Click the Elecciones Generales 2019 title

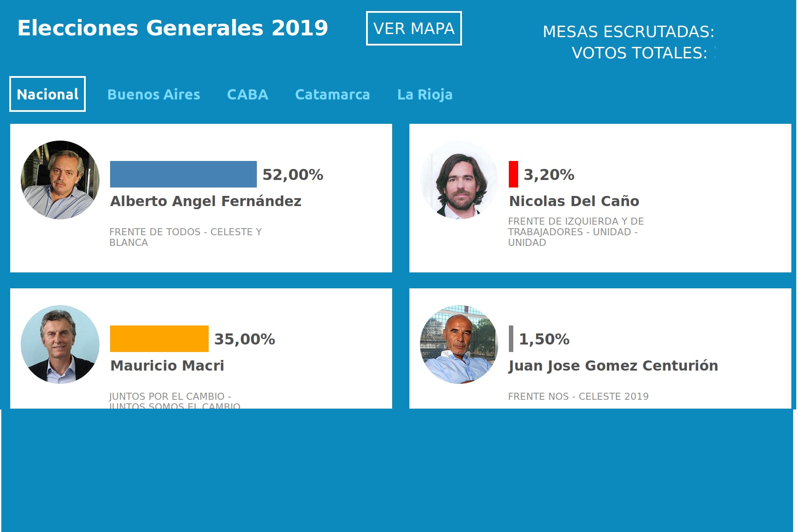(172, 28)
